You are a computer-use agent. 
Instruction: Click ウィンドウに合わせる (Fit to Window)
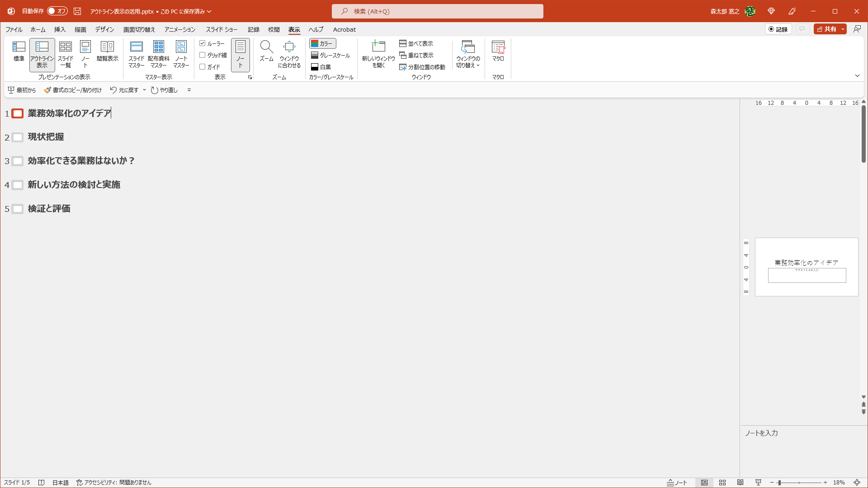pyautogui.click(x=289, y=47)
